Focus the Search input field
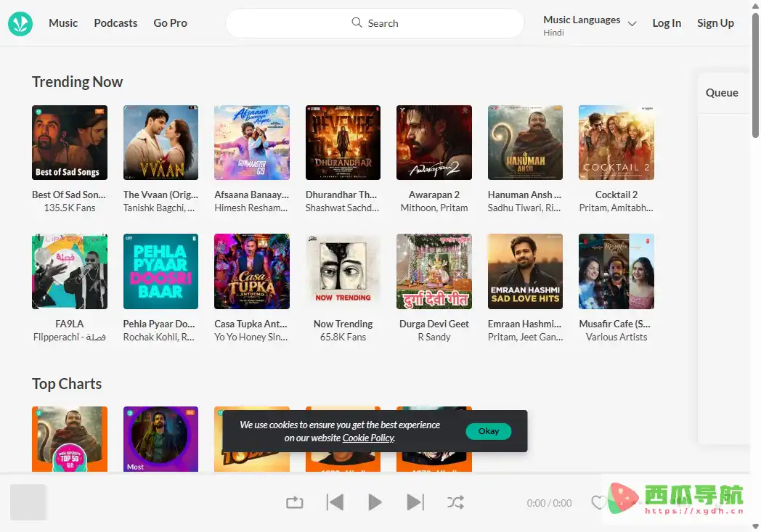 coord(375,23)
